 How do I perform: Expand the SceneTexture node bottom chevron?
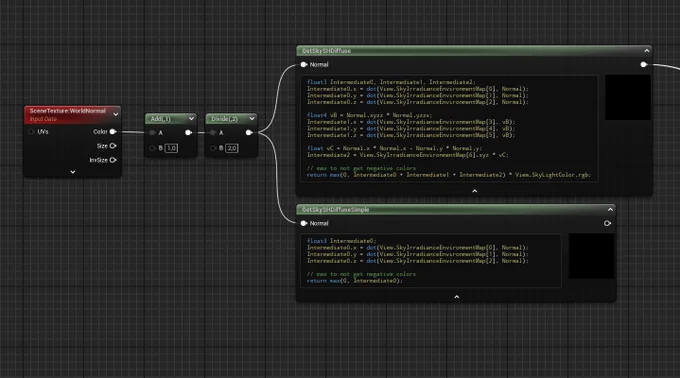point(73,172)
